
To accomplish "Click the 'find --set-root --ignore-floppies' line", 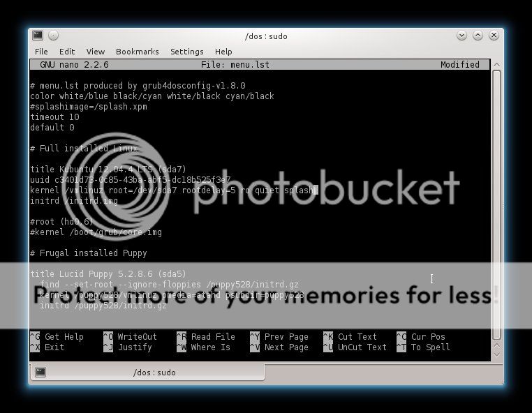I will coord(169,285).
